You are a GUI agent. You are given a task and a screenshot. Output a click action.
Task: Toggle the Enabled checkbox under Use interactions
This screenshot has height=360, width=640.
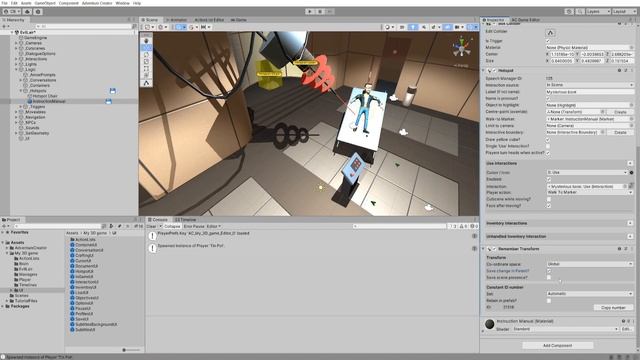(x=548, y=179)
